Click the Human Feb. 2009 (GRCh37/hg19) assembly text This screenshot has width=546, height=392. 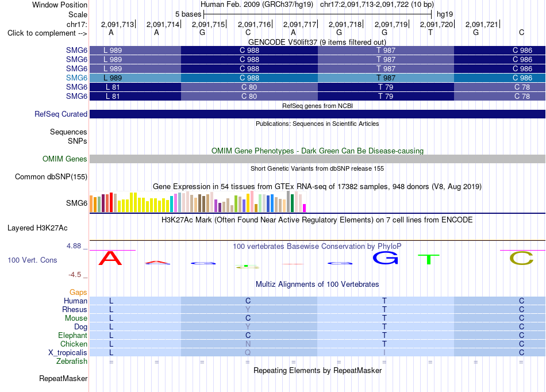click(257, 5)
